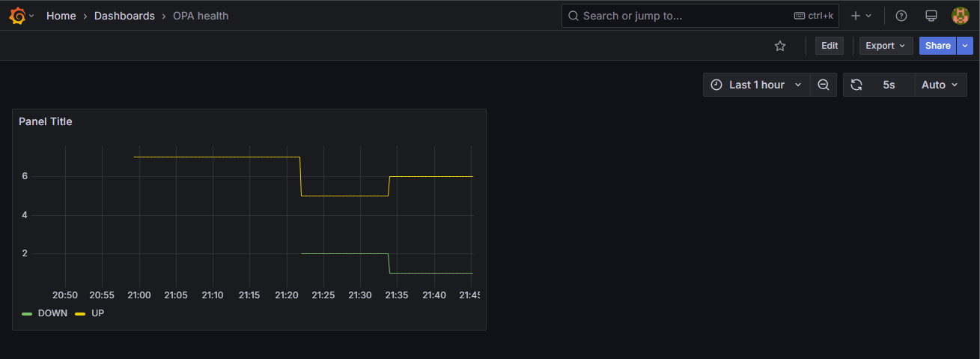This screenshot has width=980, height=359.
Task: Open the Dashboards breadcrumb link
Action: (x=124, y=16)
